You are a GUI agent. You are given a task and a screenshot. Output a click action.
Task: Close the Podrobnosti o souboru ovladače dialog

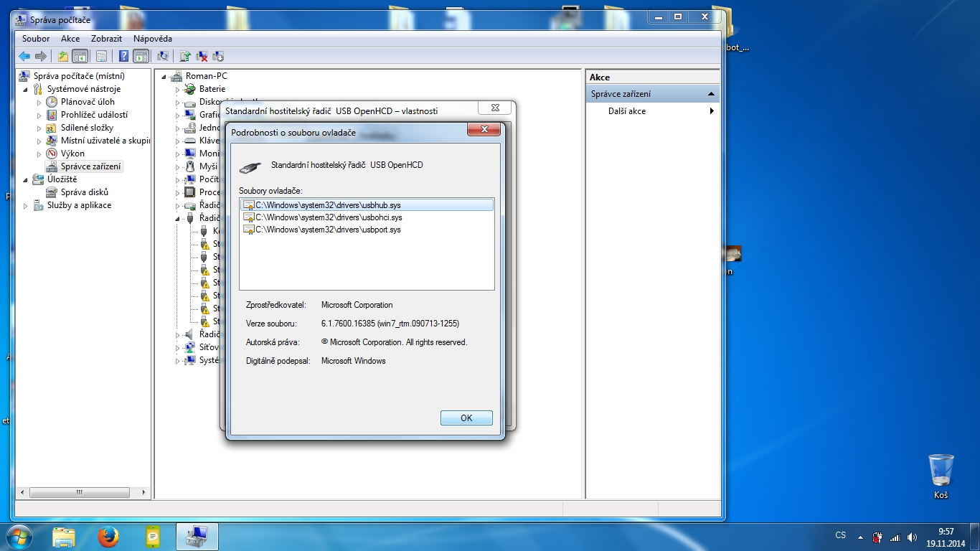tap(484, 130)
